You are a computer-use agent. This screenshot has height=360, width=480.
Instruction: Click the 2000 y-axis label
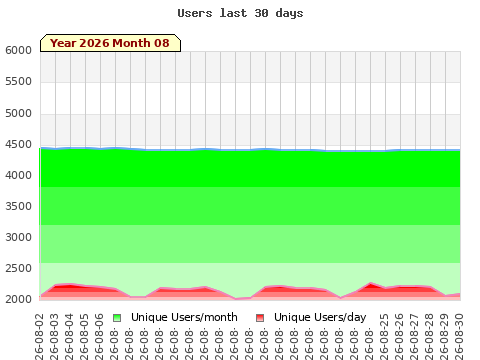[x=18, y=299]
